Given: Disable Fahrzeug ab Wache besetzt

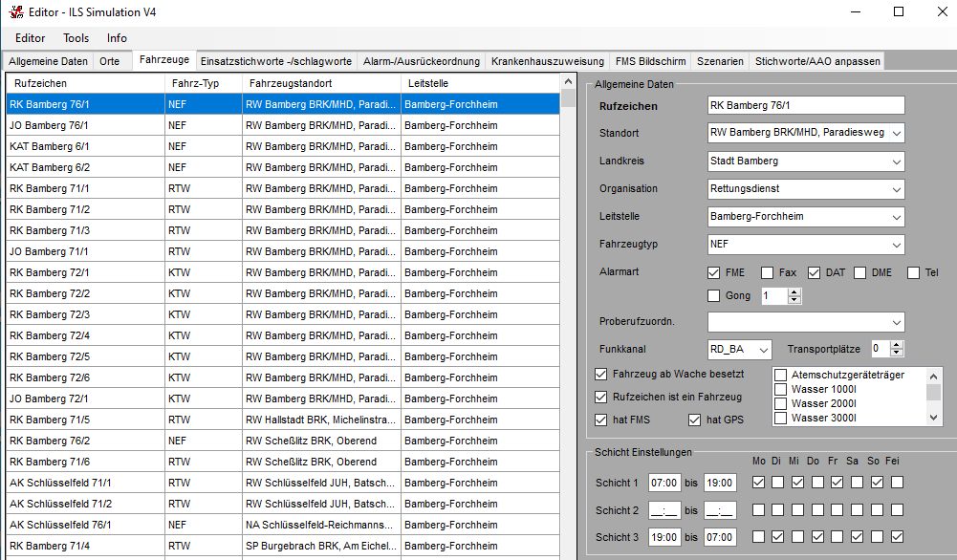Looking at the screenshot, I should tap(601, 375).
